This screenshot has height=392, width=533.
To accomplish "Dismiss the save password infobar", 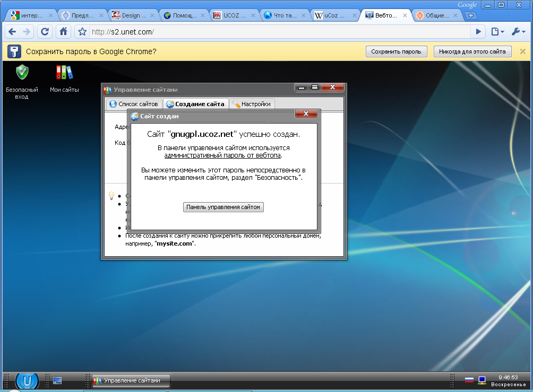I will 523,51.
